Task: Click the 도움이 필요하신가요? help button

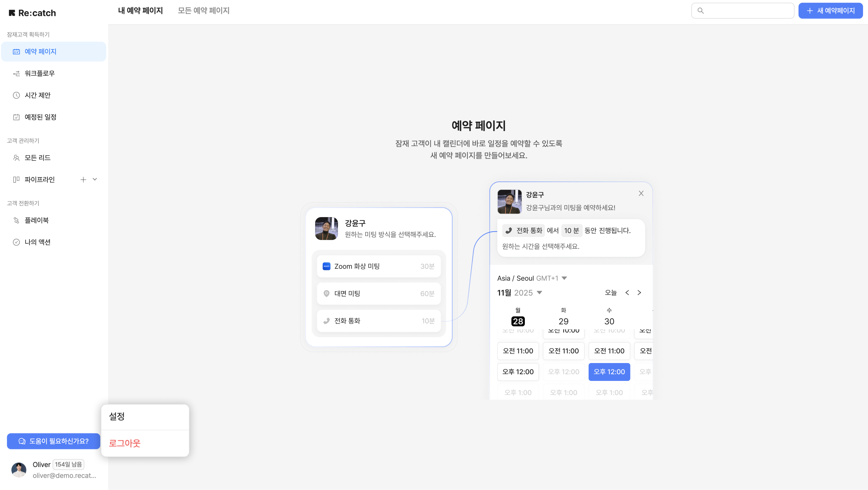Action: point(53,441)
